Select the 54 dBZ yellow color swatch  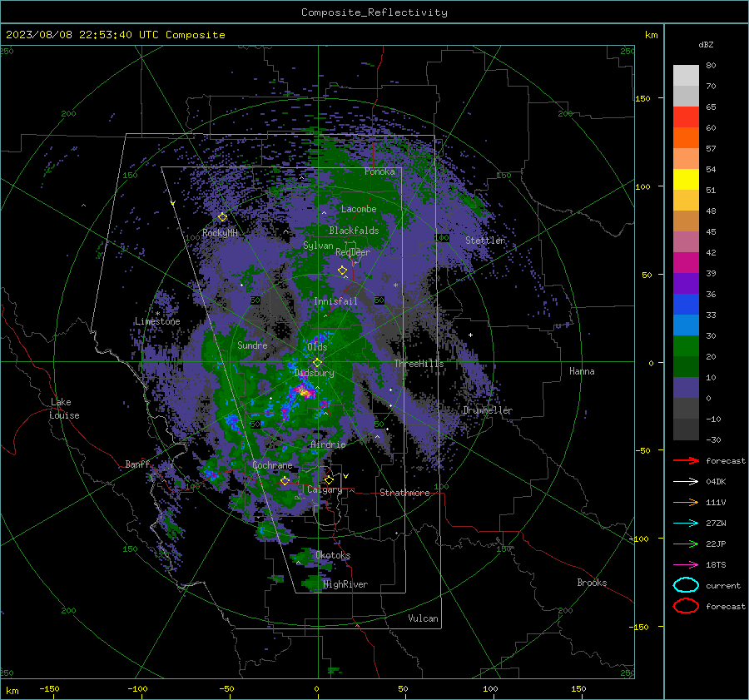click(x=686, y=179)
